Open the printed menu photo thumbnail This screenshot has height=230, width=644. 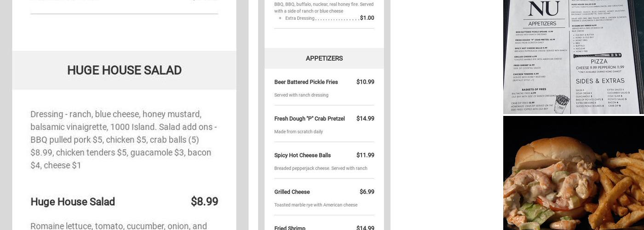573,57
